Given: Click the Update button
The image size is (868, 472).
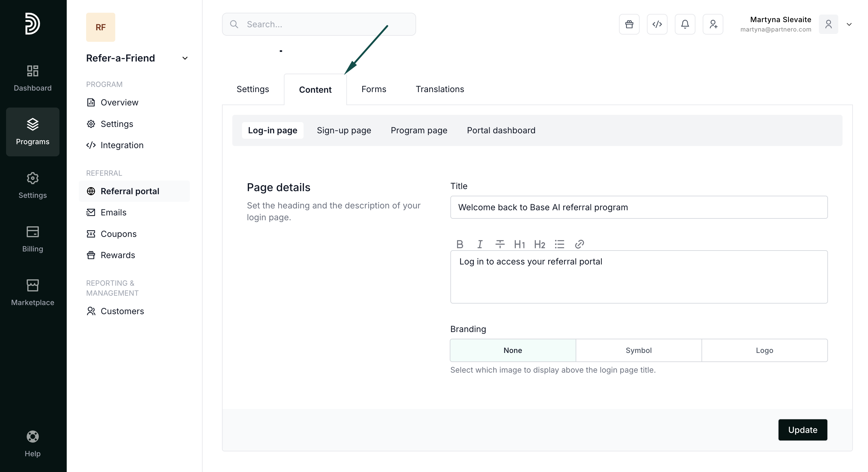Looking at the screenshot, I should (x=802, y=430).
